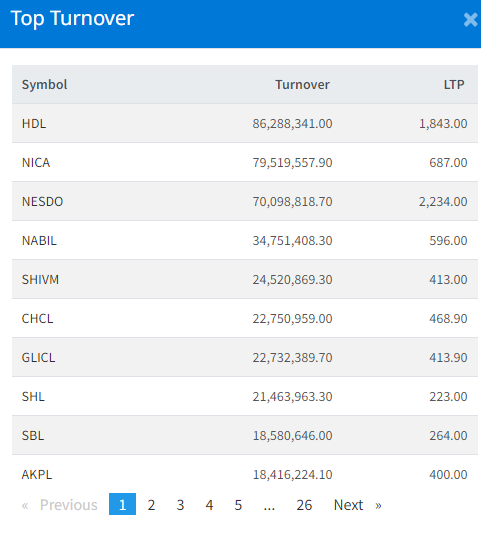Go to pagination page 3

pos(180,505)
